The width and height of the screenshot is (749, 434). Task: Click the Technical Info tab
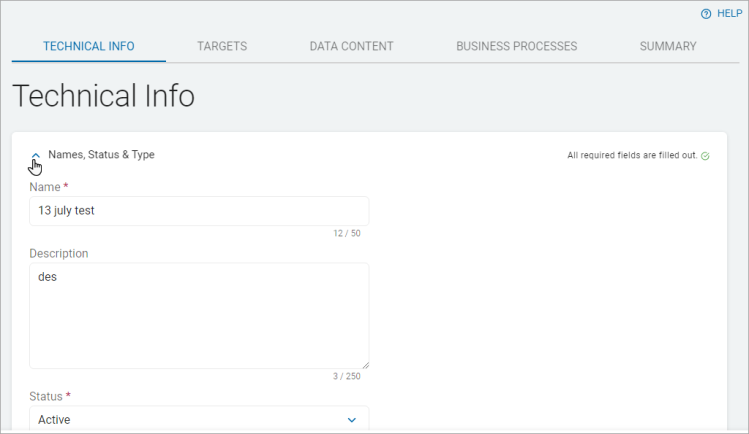coord(89,46)
